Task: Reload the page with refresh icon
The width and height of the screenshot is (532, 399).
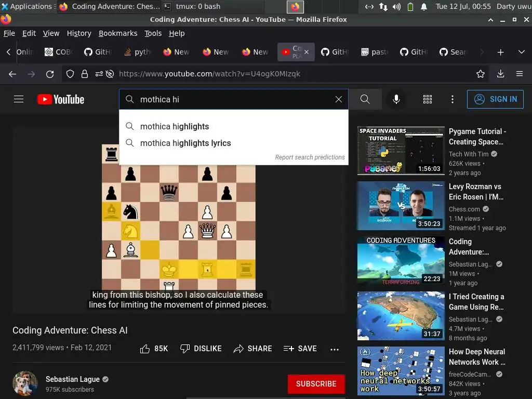Action: click(50, 74)
